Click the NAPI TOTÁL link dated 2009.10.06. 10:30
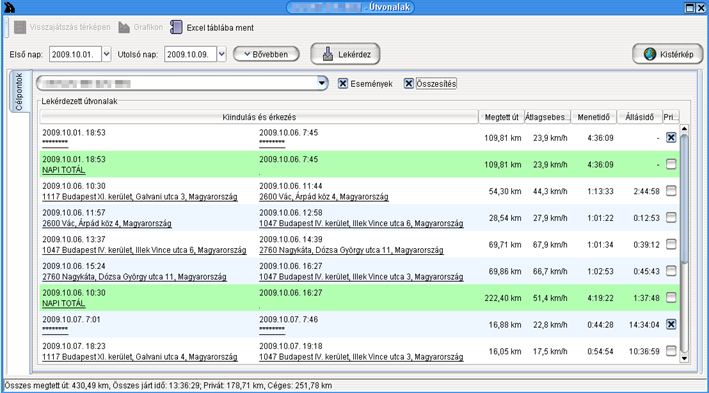The height and width of the screenshot is (393, 709). coord(64,303)
